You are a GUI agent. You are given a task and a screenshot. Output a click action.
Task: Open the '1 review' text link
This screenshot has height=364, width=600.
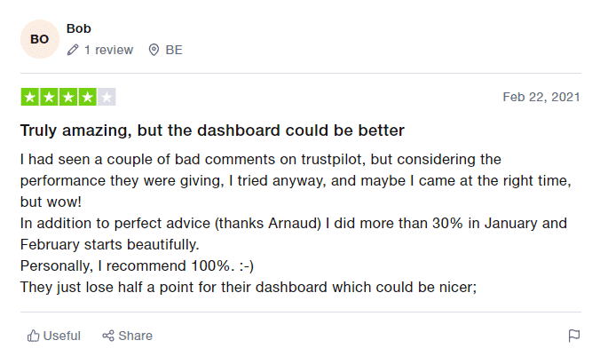(108, 50)
